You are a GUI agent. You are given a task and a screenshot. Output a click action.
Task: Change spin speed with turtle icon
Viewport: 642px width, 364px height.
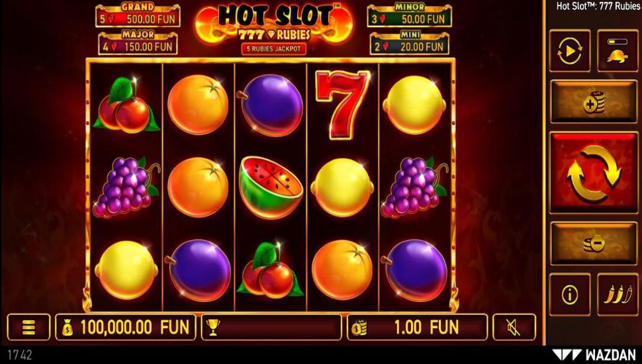coord(618,51)
